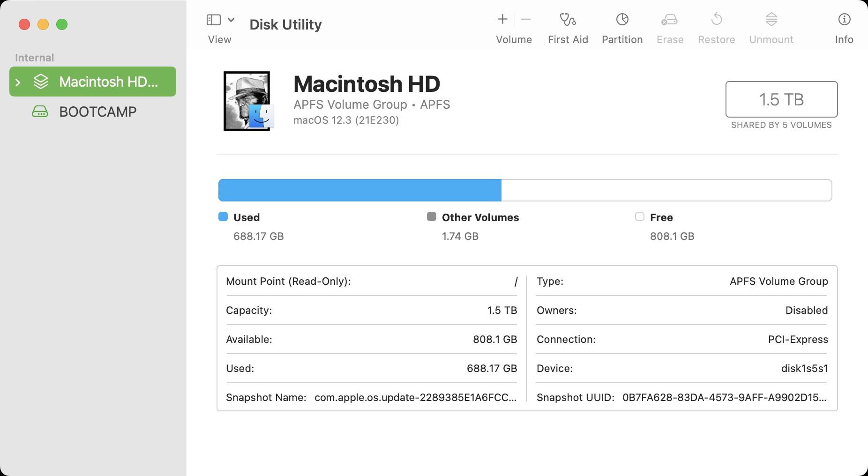Image resolution: width=868 pixels, height=476 pixels.
Task: Click the storage usage bar
Action: tap(525, 190)
